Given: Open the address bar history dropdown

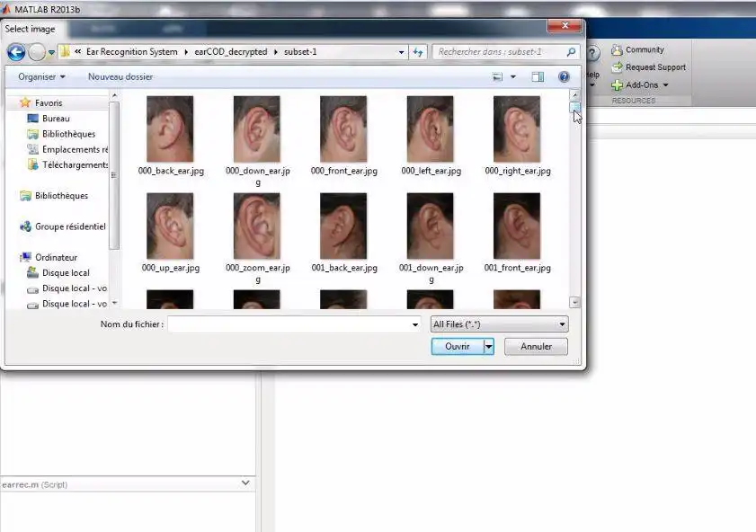Looking at the screenshot, I should pyautogui.click(x=401, y=52).
